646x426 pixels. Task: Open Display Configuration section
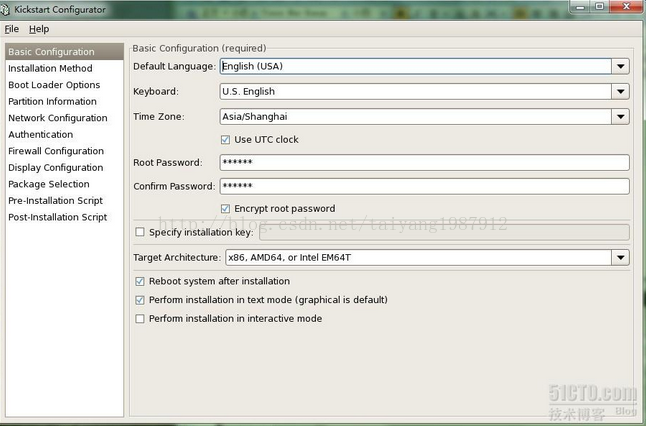click(x=65, y=167)
